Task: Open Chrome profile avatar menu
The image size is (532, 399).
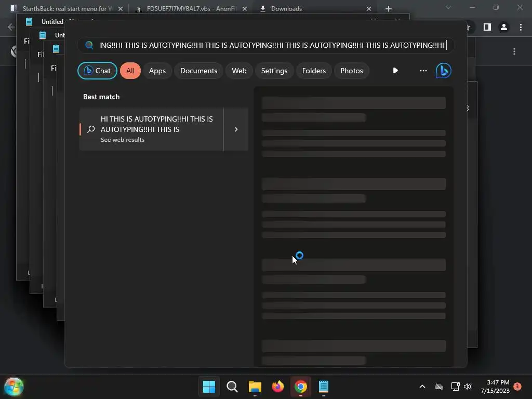Action: 504,27
